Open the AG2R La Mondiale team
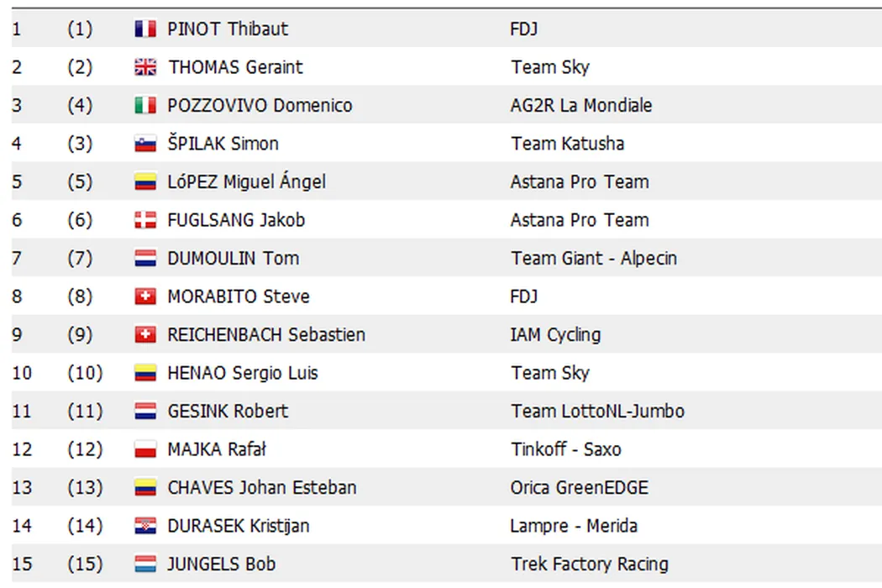The height and width of the screenshot is (588, 882). tap(581, 106)
